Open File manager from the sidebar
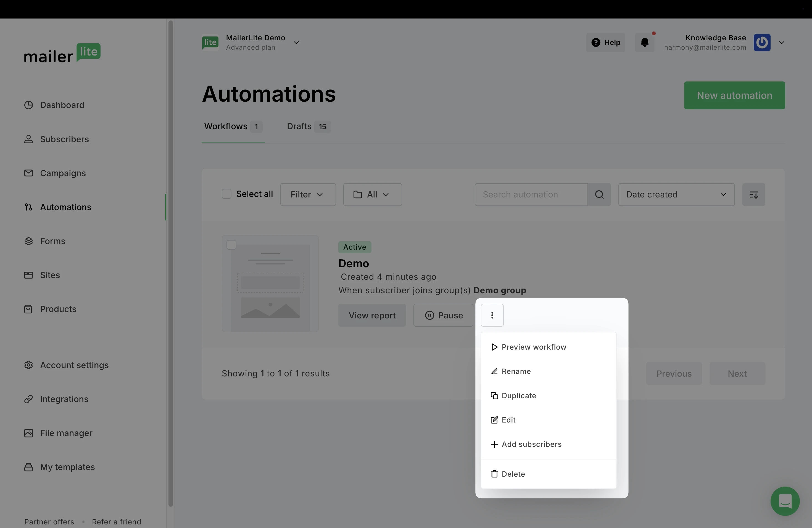812x528 pixels. tap(66, 433)
